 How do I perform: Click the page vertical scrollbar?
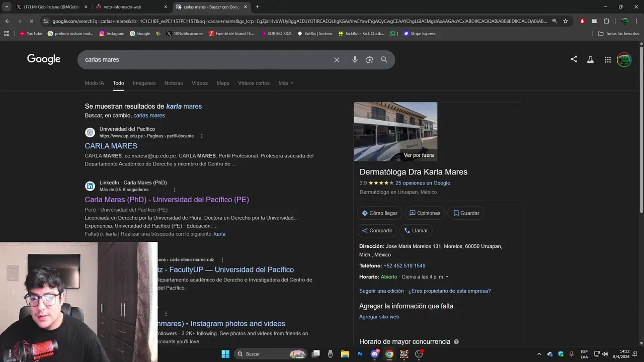tap(641, 130)
